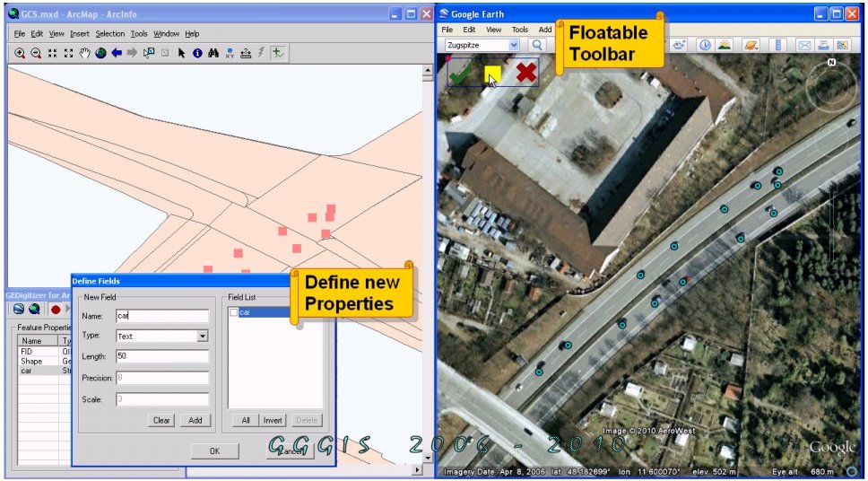Select the Identify tool in ArcMap
Screen dimensions: 868x481
[197, 53]
